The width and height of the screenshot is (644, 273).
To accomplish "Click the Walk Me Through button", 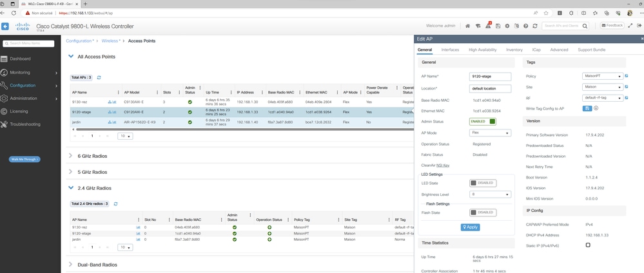I will (24, 159).
